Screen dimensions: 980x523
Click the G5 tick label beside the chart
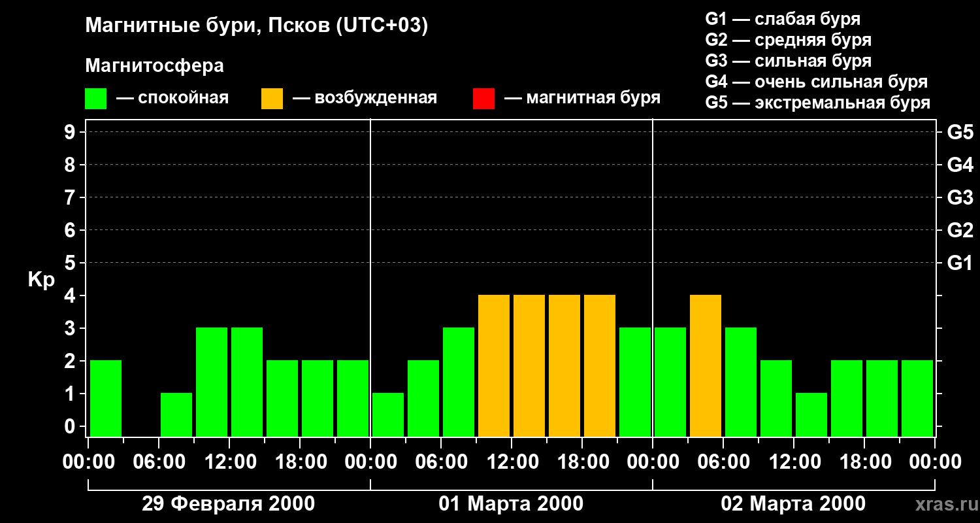click(960, 132)
